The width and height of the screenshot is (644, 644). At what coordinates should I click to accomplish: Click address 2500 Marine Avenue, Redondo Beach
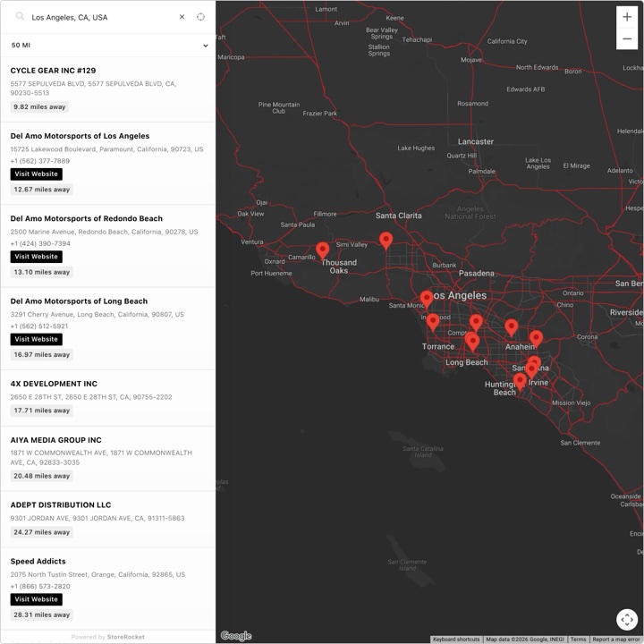(x=104, y=232)
